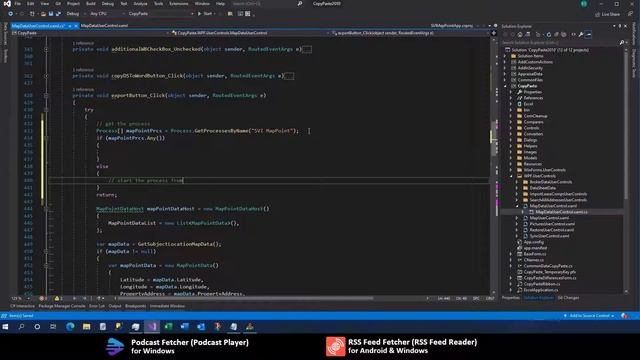Click the error count icon below editor
The width and height of the screenshot is (640, 360).
41,298
